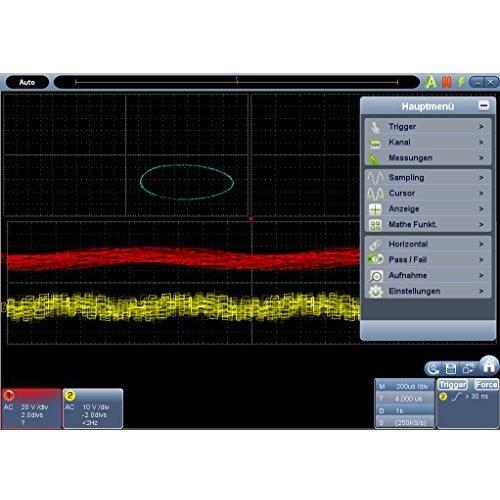Expand Sampling submenu arrow
This screenshot has height=500, width=500.
coord(481,178)
